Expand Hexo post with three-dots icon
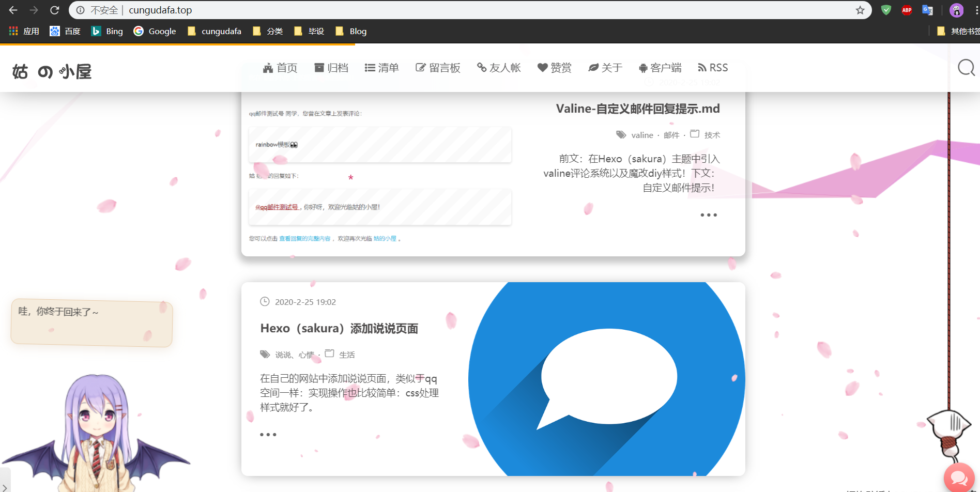Viewport: 980px width, 492px height. pos(268,435)
